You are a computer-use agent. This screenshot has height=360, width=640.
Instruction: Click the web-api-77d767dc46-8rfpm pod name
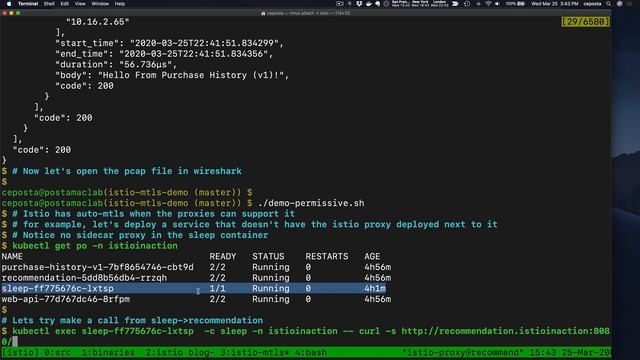pos(65,299)
